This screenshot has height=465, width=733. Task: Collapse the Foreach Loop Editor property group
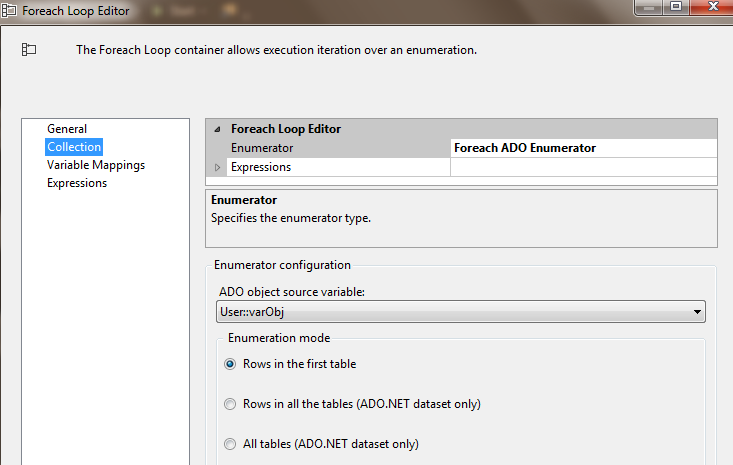218,129
